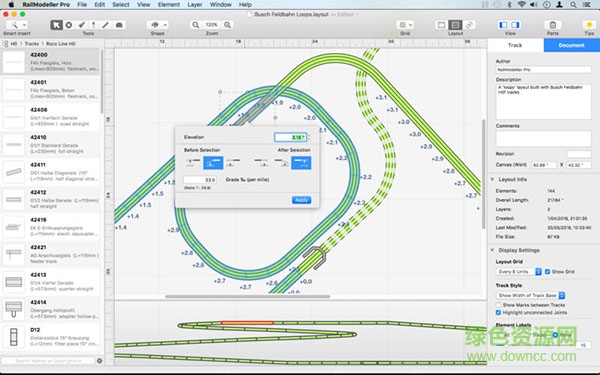The image size is (600, 375).
Task: Toggle Highlight unconnected Joints
Action: [x=498, y=313]
